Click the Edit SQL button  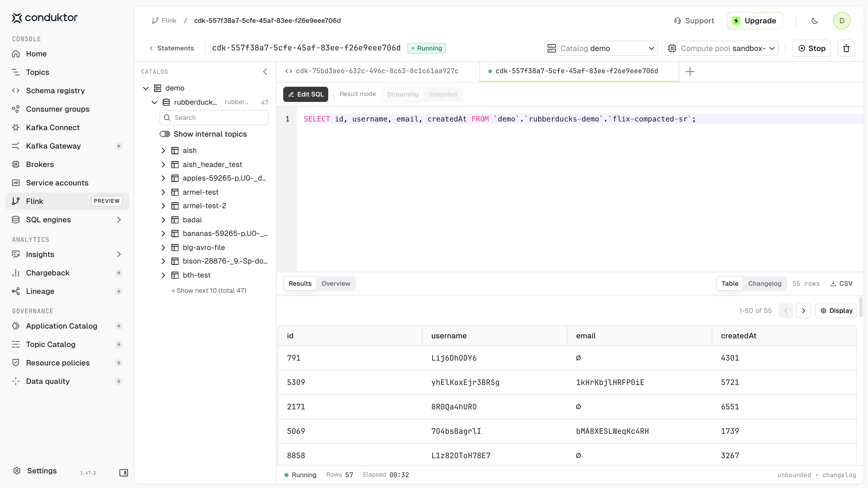[x=305, y=94]
